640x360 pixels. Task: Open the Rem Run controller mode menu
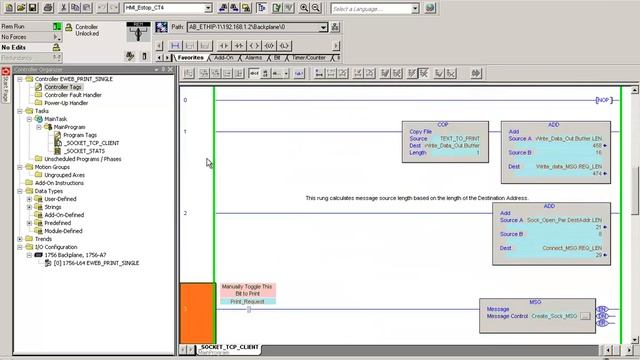[57, 27]
